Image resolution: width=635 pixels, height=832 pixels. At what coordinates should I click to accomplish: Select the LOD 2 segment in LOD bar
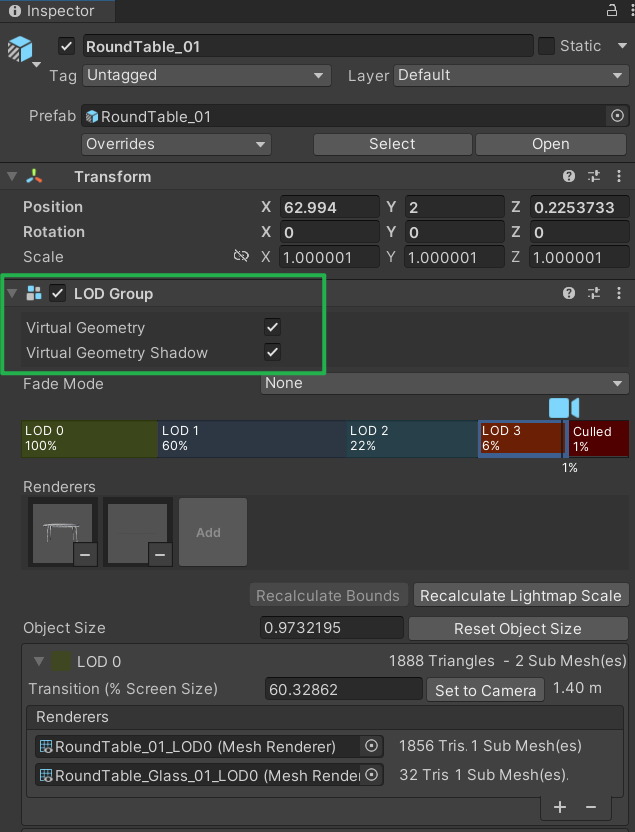(x=410, y=438)
